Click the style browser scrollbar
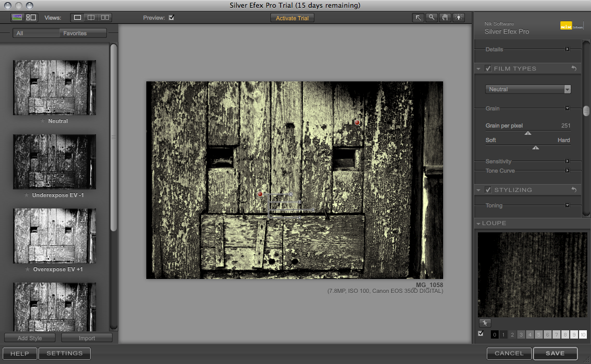591x364 pixels. (114, 137)
